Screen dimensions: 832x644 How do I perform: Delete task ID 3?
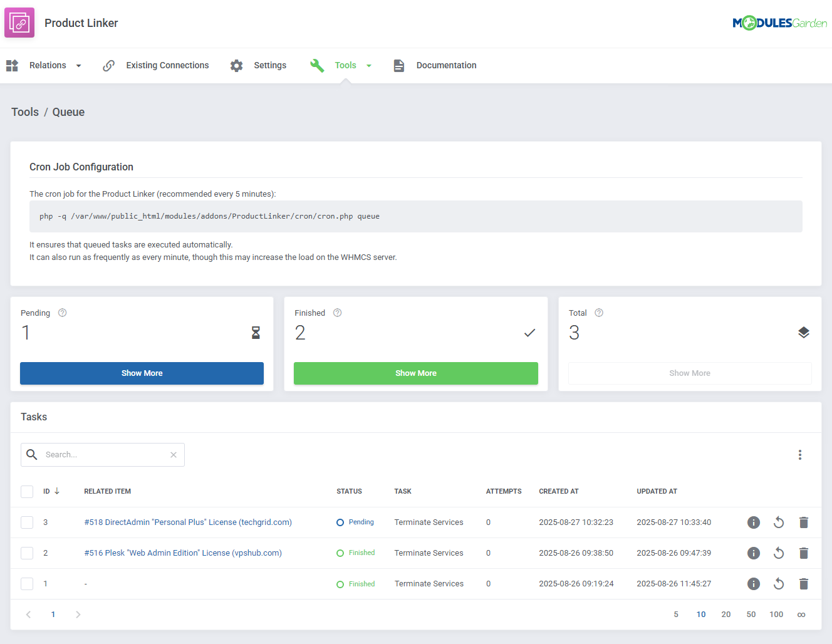[804, 522]
